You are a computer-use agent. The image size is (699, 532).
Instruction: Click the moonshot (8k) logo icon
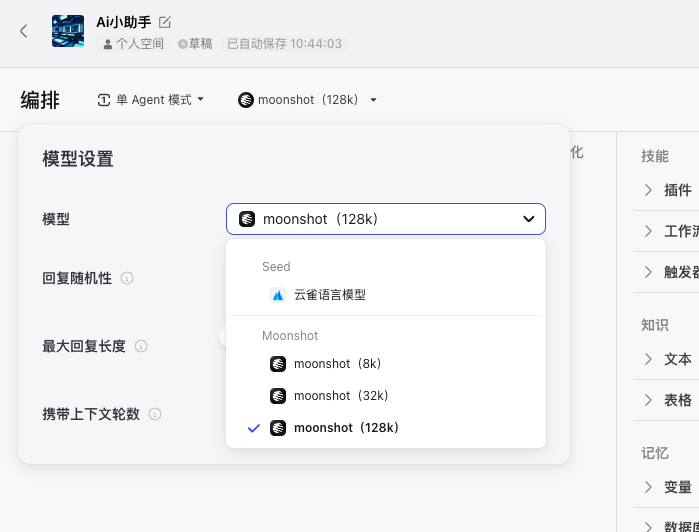point(278,364)
